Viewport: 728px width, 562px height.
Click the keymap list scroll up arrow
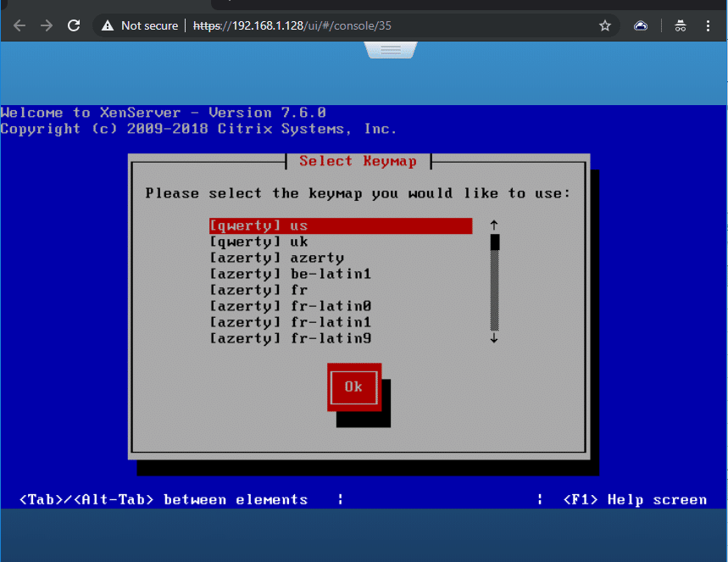494,225
